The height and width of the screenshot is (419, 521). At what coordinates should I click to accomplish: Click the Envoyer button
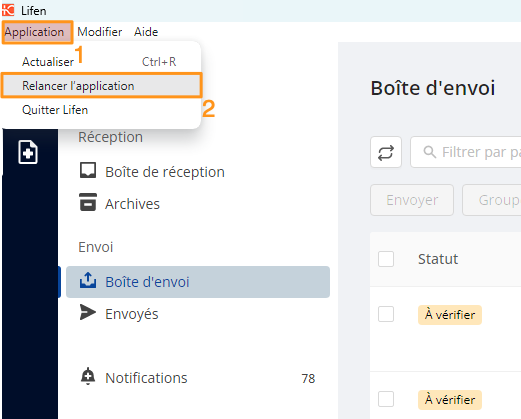pos(412,200)
